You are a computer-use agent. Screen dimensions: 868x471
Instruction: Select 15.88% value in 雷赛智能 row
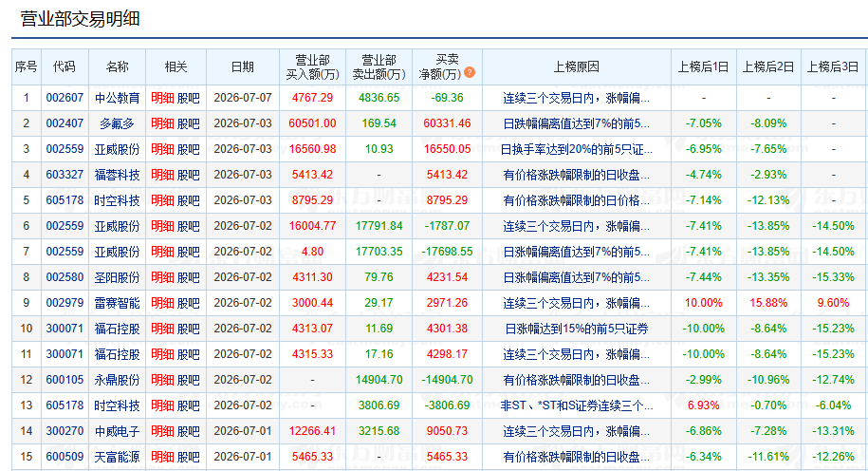coord(768,303)
